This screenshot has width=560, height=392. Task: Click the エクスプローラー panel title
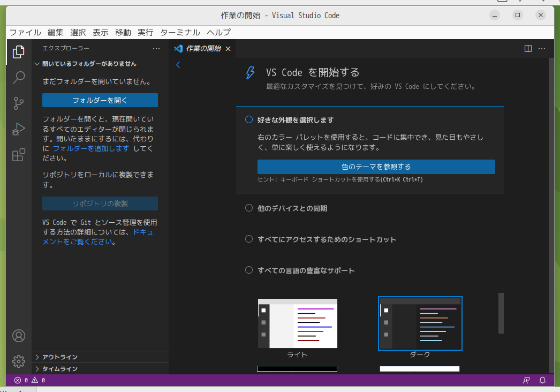click(x=66, y=48)
